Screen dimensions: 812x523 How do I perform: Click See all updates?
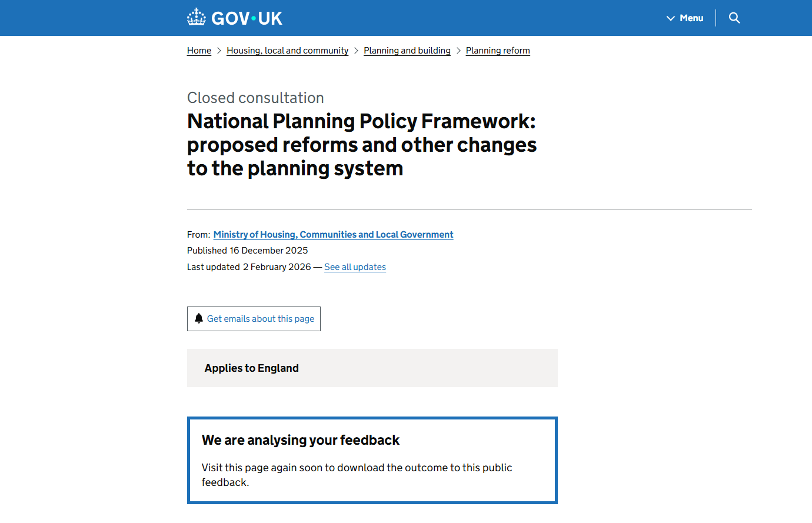[x=355, y=267]
